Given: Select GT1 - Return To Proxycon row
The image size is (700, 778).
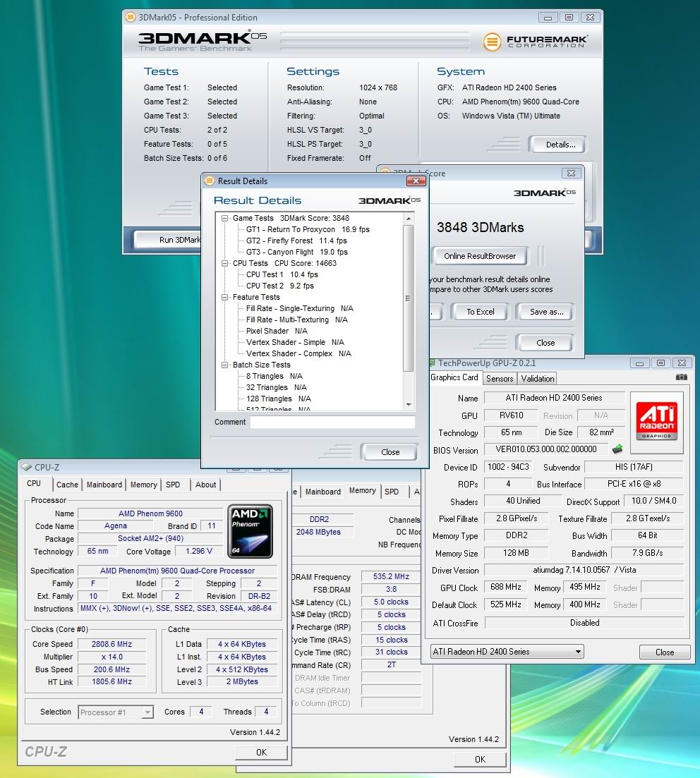Looking at the screenshot, I should pos(308,230).
